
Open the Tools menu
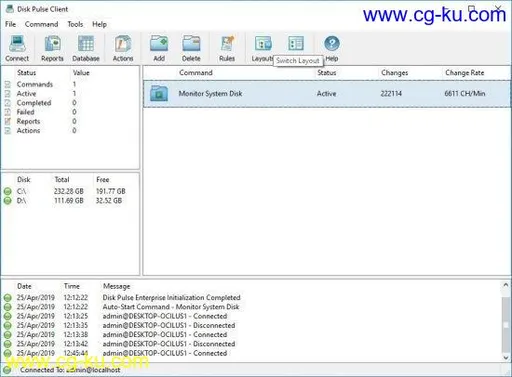point(75,24)
